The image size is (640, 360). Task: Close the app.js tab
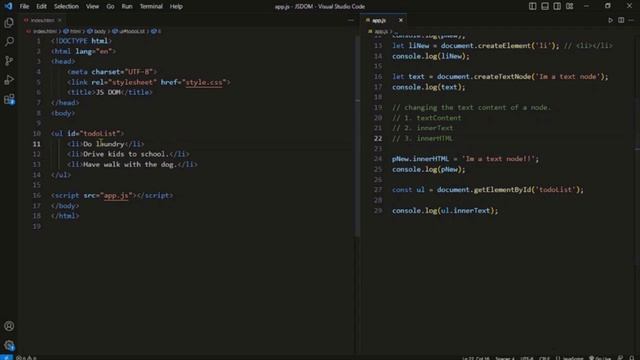(400, 20)
